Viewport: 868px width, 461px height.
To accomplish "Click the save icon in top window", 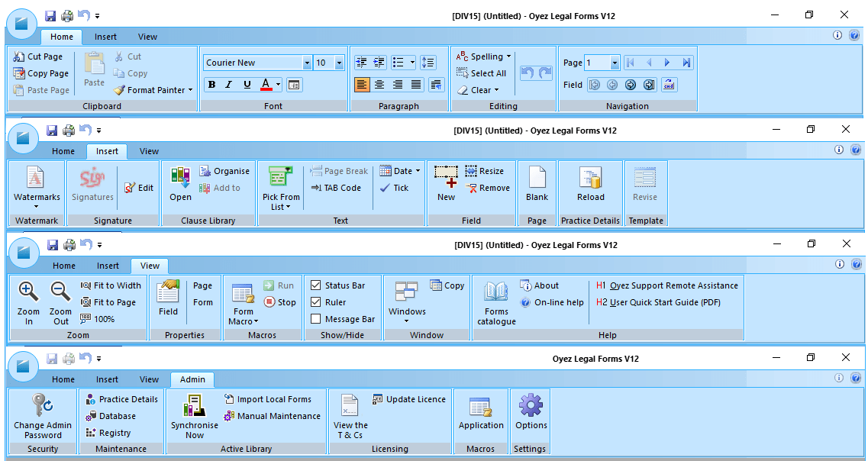I will (x=50, y=16).
